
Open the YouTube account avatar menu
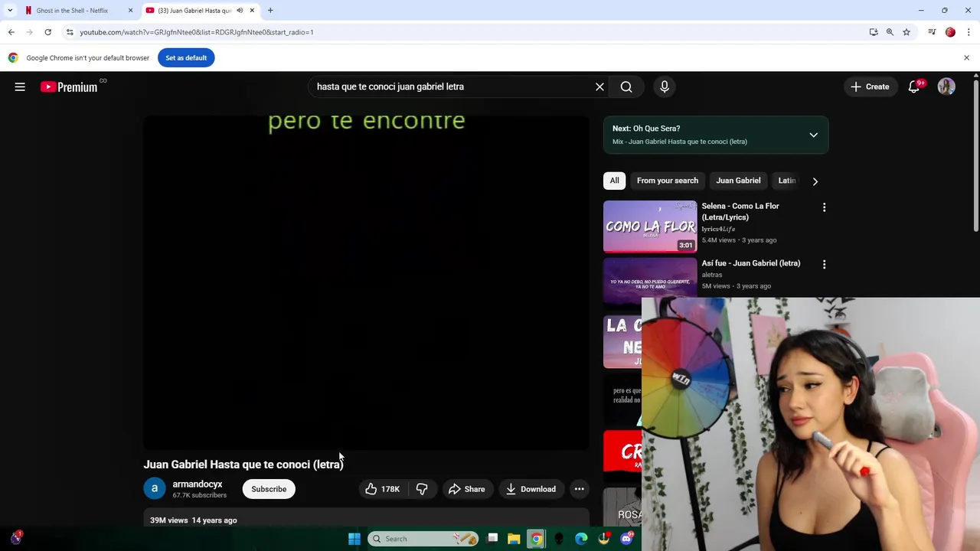[x=946, y=86]
